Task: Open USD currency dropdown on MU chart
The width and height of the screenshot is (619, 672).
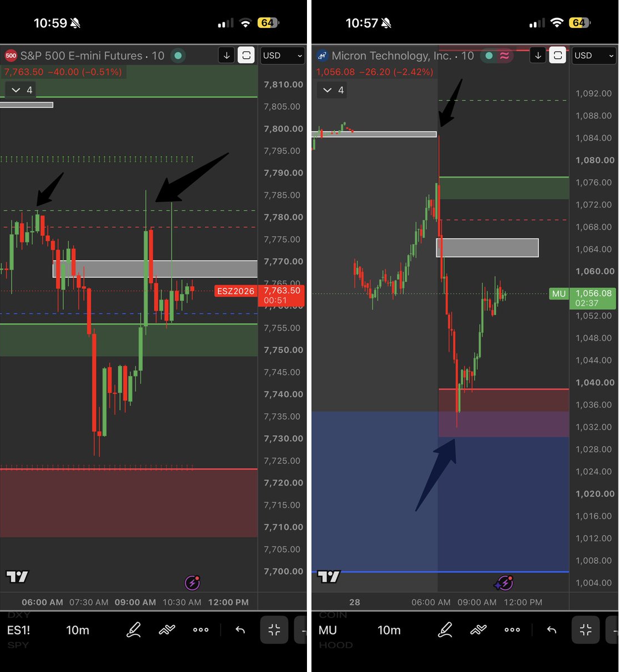Action: 594,55
